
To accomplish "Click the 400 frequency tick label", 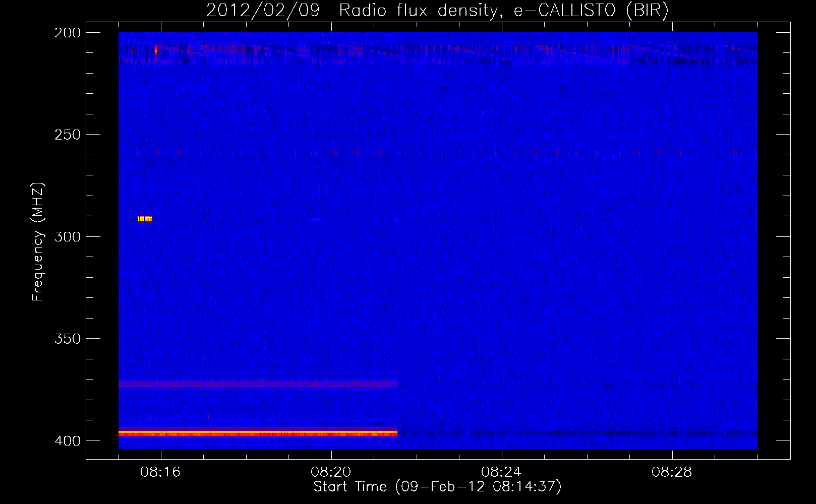I will [x=68, y=441].
